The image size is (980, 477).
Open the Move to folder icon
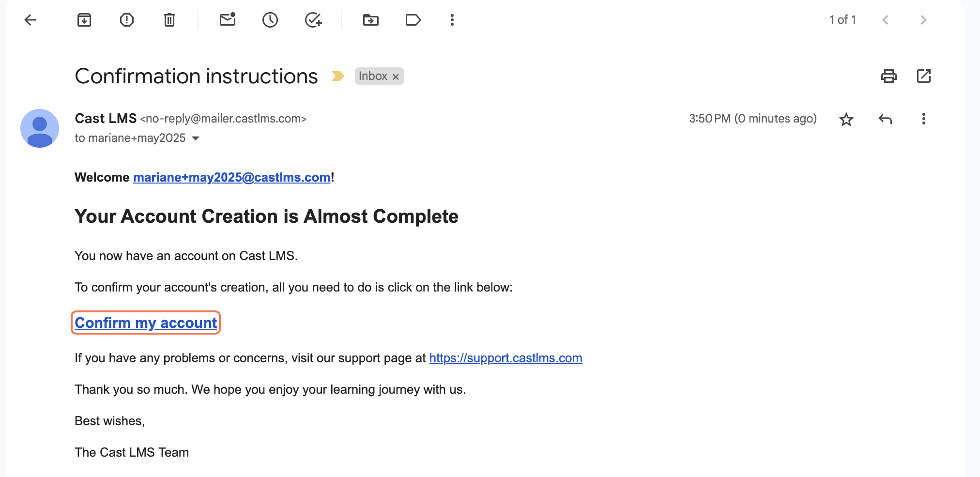[x=371, y=20]
